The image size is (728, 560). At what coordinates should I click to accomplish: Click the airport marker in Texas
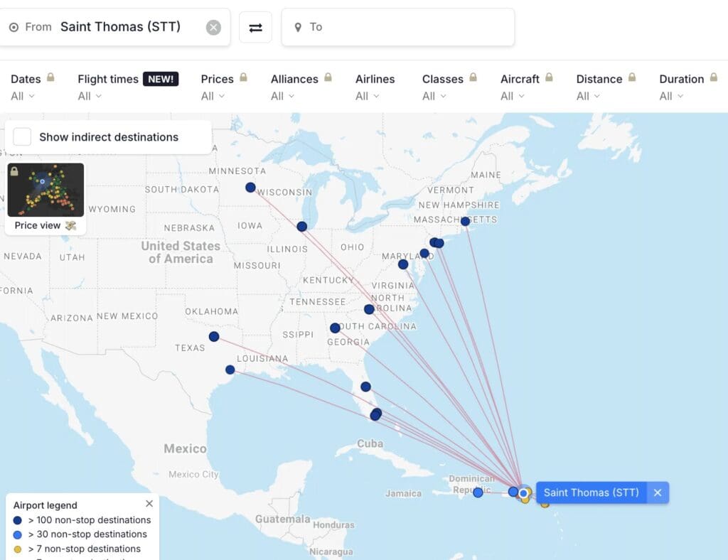coord(214,337)
